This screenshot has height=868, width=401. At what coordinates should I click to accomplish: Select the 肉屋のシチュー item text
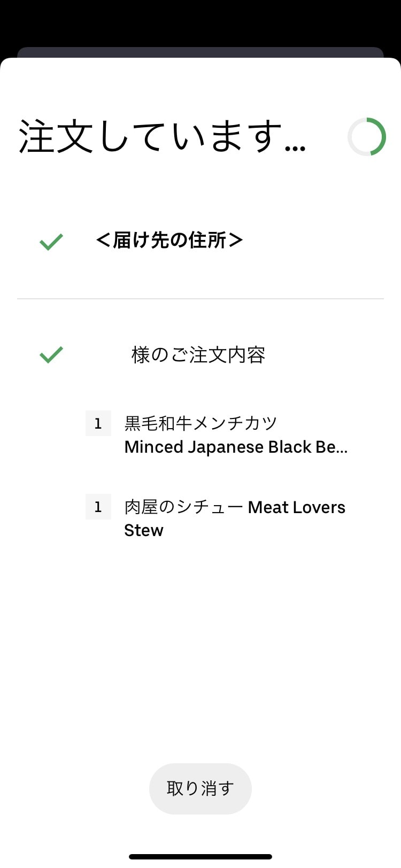tap(184, 507)
